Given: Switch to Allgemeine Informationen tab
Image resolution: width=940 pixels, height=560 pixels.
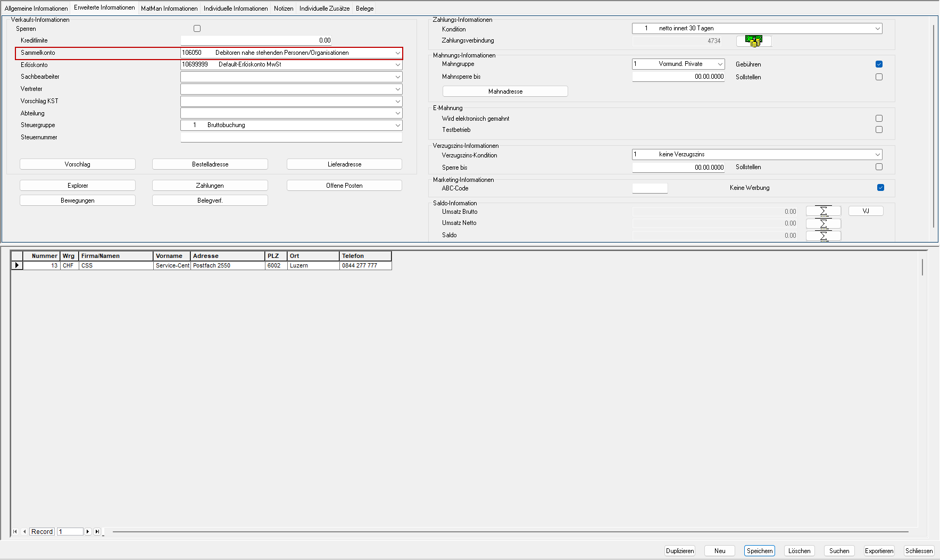Looking at the screenshot, I should pyautogui.click(x=36, y=9).
